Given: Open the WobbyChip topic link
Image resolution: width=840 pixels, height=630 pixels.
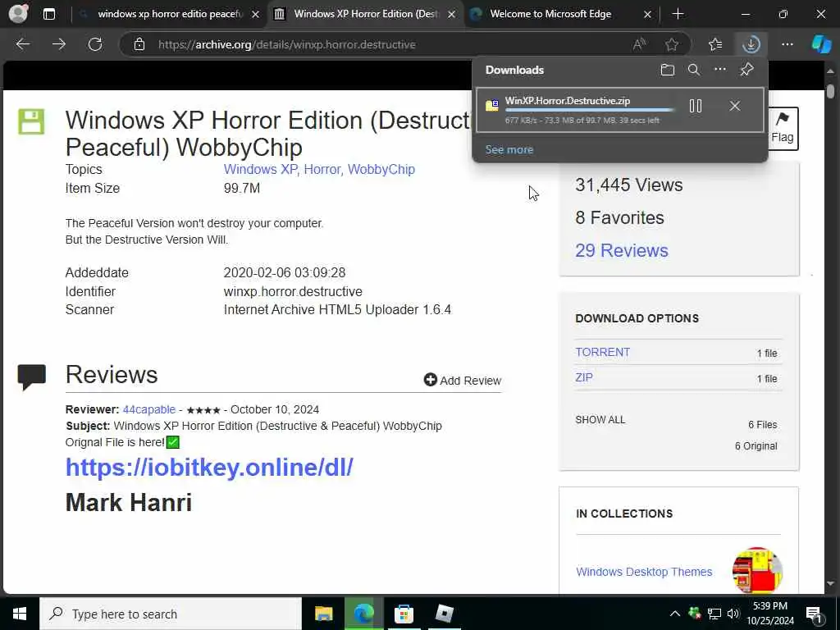Looking at the screenshot, I should tap(381, 169).
